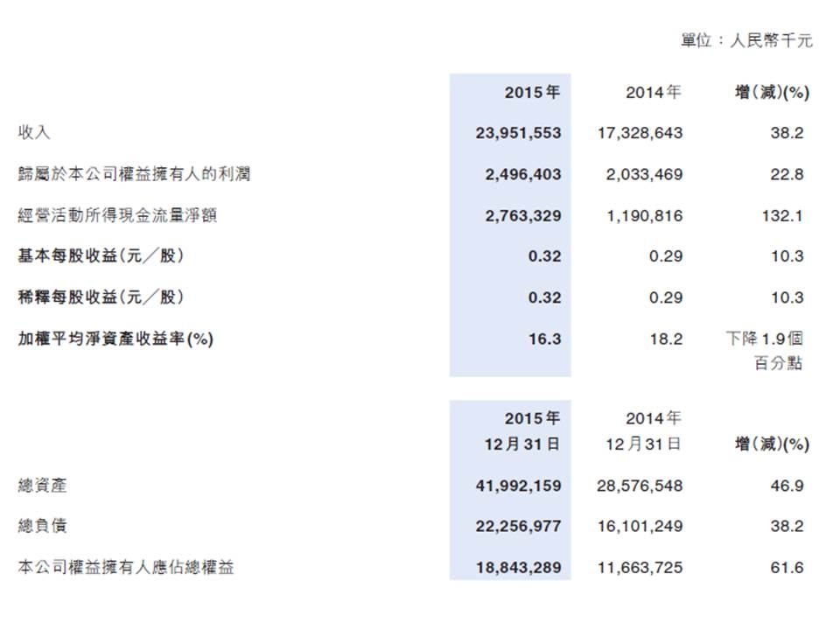Click the 61.6 percent change cell
The width and height of the screenshot is (840, 630).
[787, 567]
